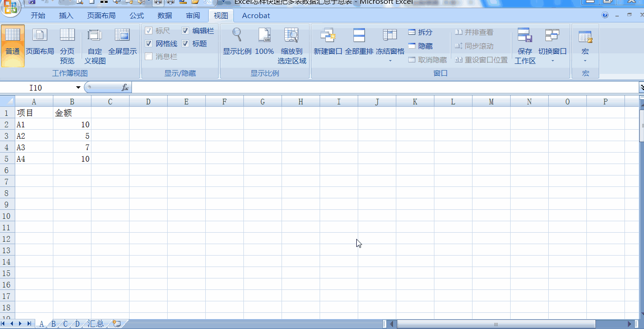This screenshot has width=644, height=329.
Task: Expand the formula bar
Action: (641, 88)
